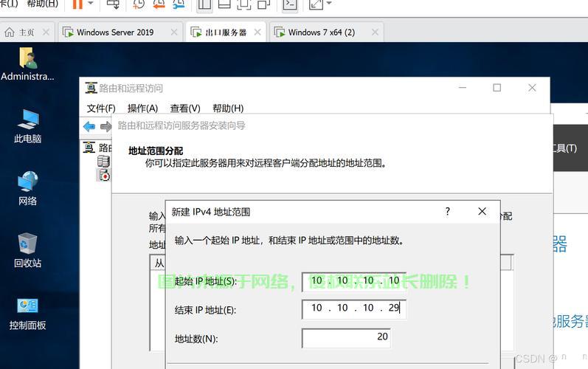Close the 主页 tab
The image size is (588, 369).
coord(46,32)
